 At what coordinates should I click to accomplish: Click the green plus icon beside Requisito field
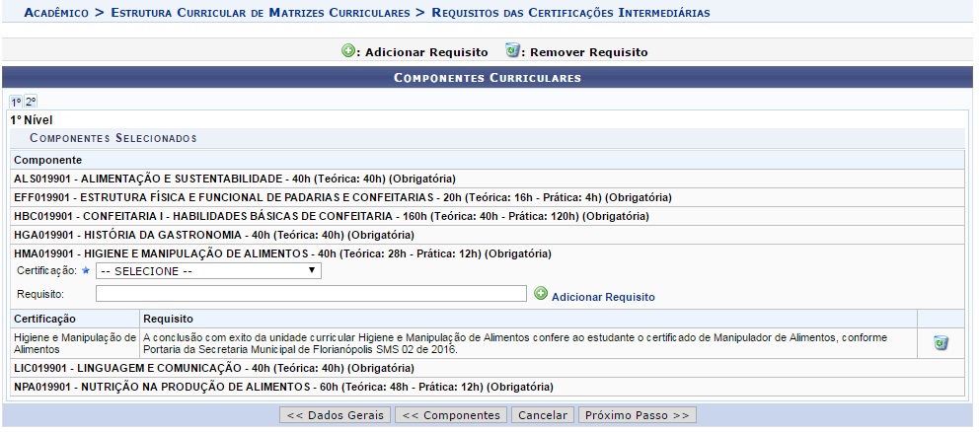click(x=540, y=294)
